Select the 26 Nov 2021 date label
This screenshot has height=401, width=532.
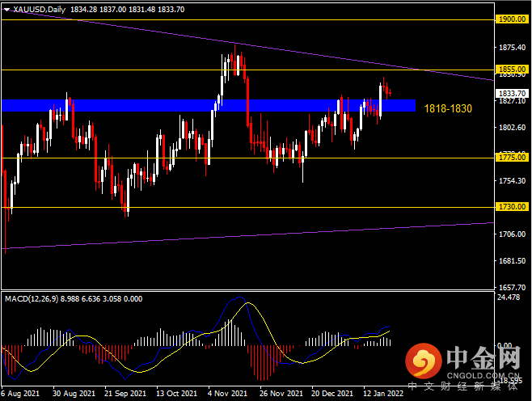point(281,394)
